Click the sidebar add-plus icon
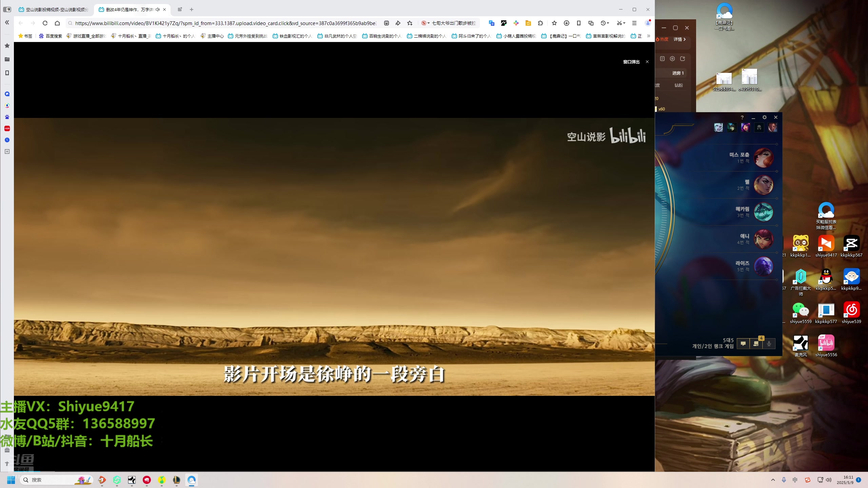 point(7,151)
